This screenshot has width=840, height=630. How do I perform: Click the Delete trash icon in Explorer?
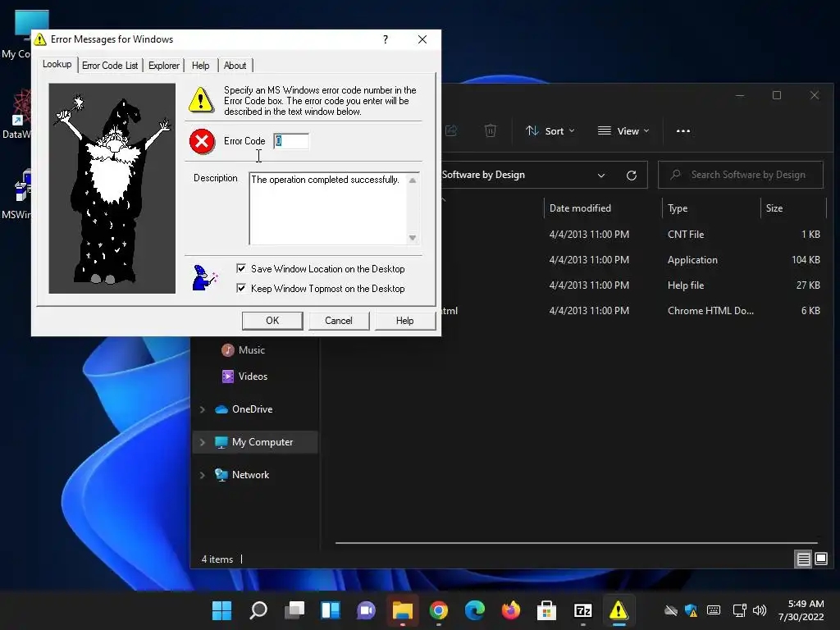point(491,130)
